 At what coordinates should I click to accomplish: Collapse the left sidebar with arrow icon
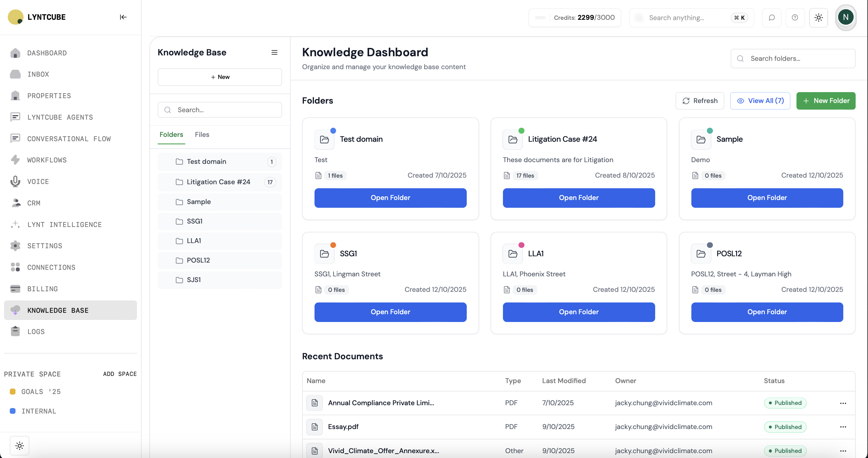(x=123, y=17)
